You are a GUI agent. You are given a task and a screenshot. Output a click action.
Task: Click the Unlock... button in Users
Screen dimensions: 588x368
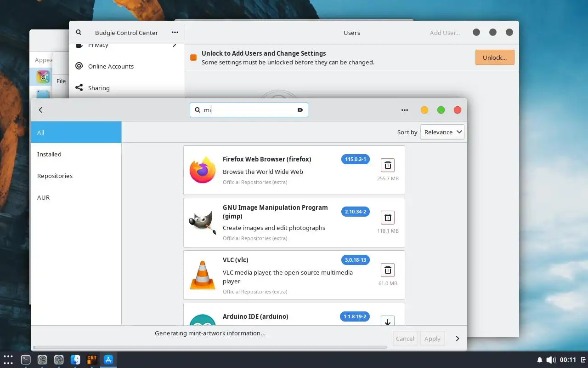click(x=495, y=57)
